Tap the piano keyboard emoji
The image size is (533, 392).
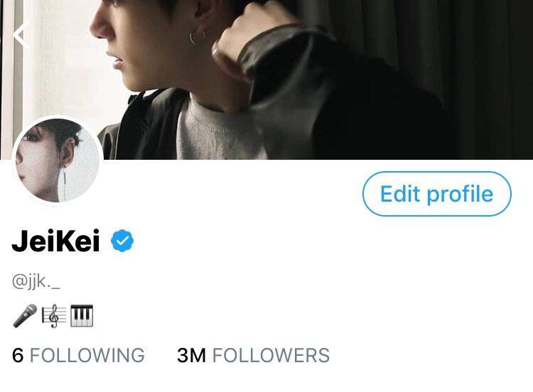[x=82, y=316]
